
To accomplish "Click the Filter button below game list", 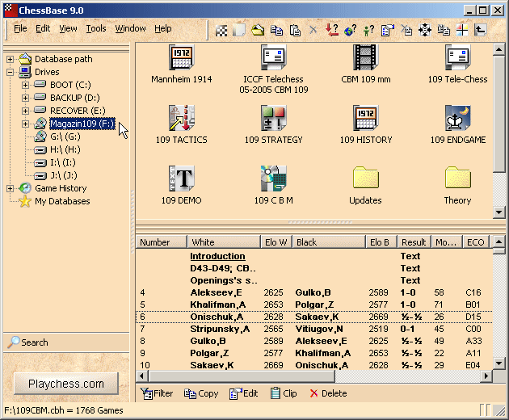I will [157, 393].
